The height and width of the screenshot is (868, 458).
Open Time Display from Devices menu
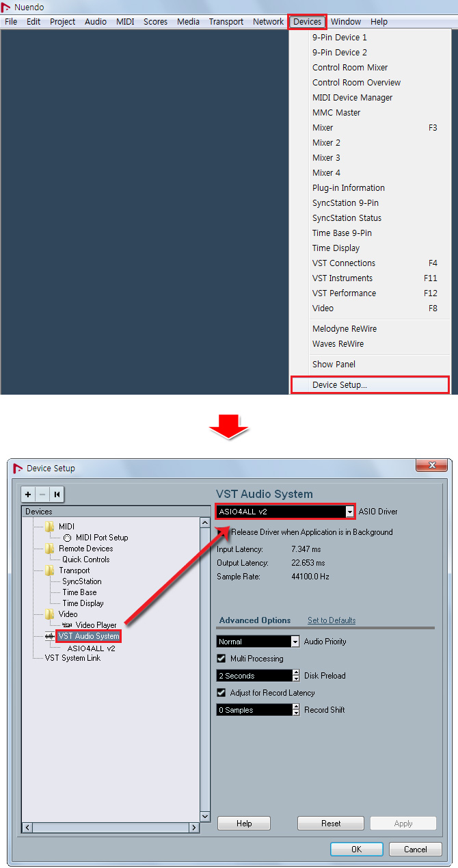(370, 248)
